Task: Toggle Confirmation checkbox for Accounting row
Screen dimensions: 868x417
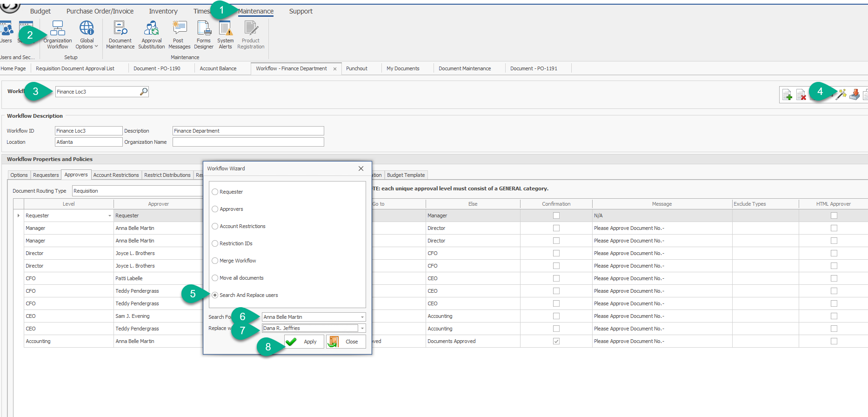Action: click(556, 341)
